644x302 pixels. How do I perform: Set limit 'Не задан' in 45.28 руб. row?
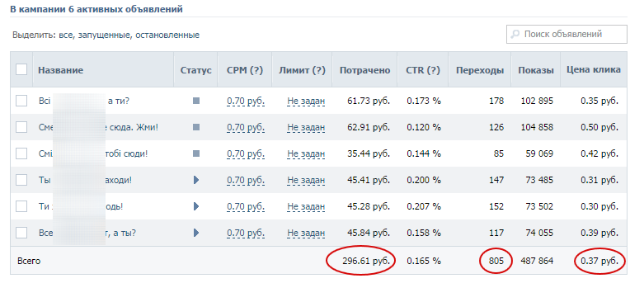(x=306, y=206)
